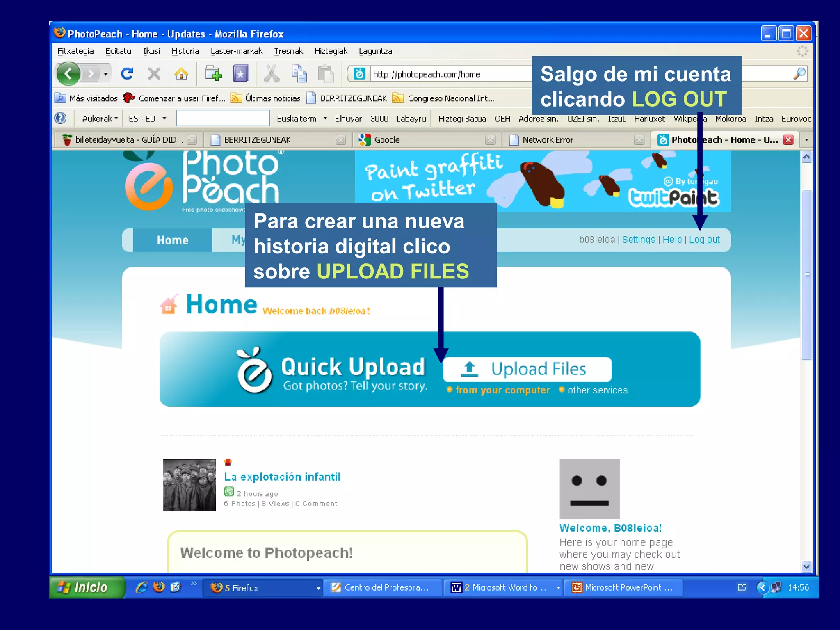Open the BERRITZEGUNEAK bookmark in the bookmarks bar

click(347, 98)
